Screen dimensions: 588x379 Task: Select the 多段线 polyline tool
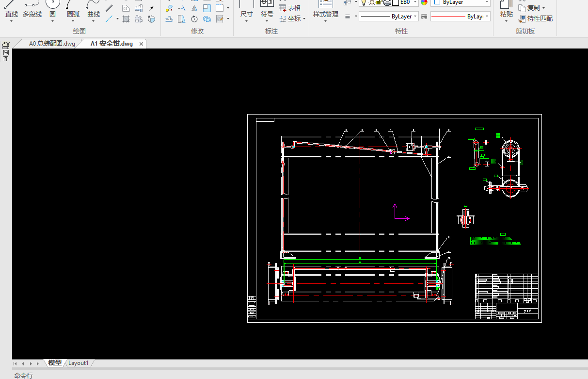(x=32, y=11)
